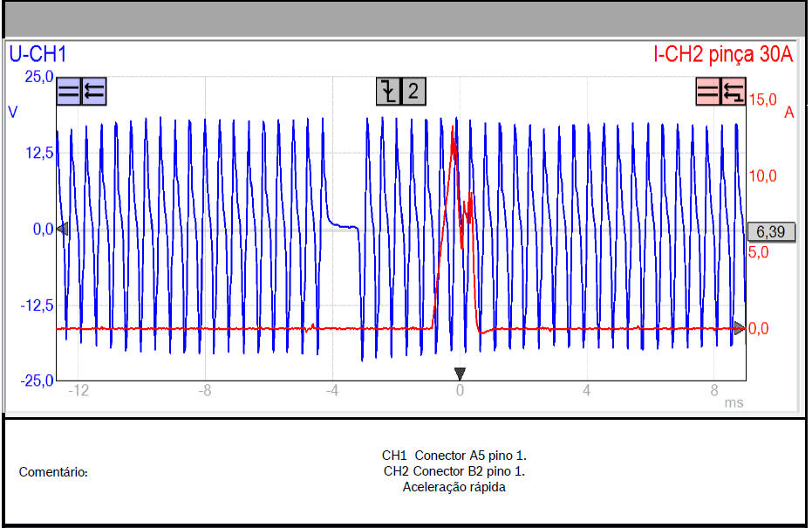Select the I-CH2 pinça 30A label
Viewport: 812px width, 528px height.
click(723, 55)
